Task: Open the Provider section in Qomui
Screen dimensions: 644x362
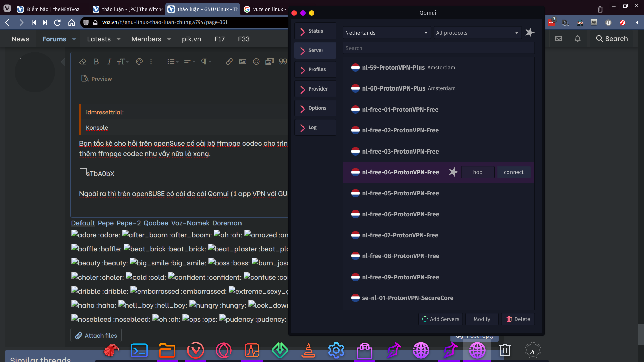Action: tap(315, 89)
